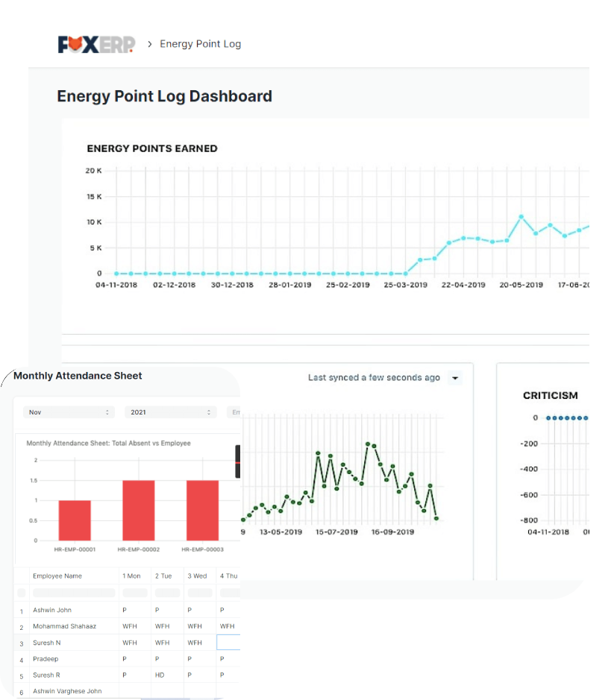The height and width of the screenshot is (700, 614).
Task: Click the breadcrumb chevron separator
Action: point(150,44)
